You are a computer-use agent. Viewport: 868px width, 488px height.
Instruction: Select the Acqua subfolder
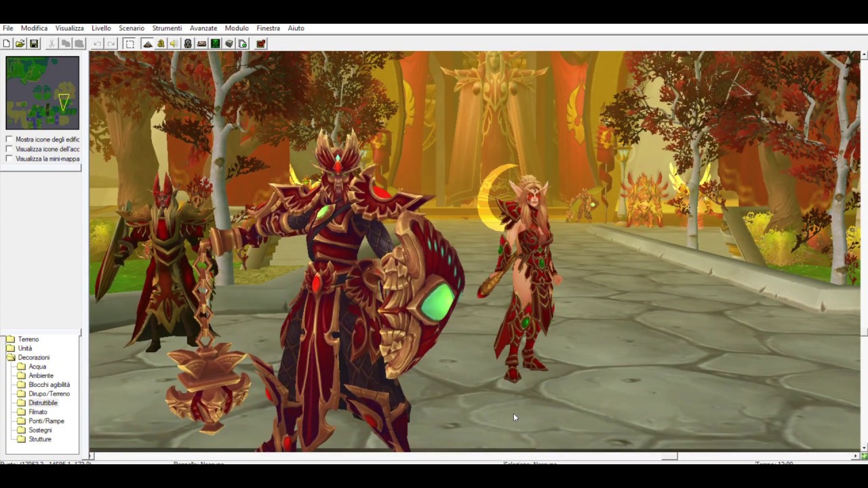click(x=37, y=367)
